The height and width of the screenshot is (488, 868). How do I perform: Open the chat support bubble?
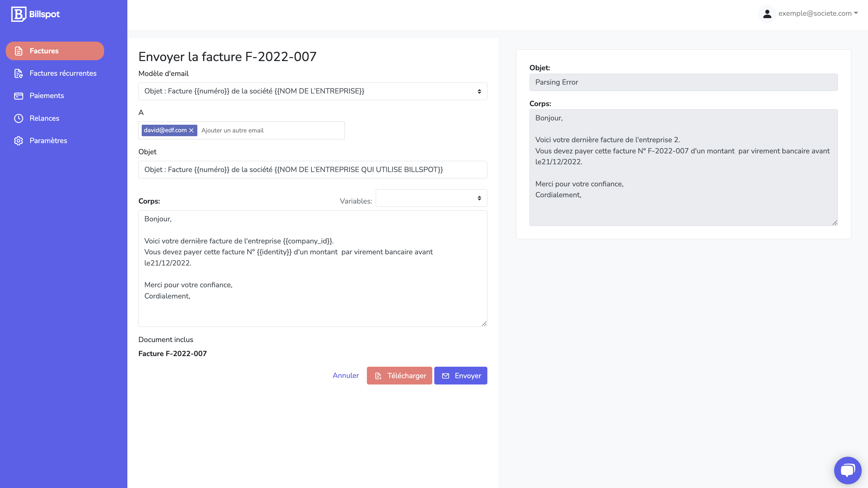click(x=847, y=470)
